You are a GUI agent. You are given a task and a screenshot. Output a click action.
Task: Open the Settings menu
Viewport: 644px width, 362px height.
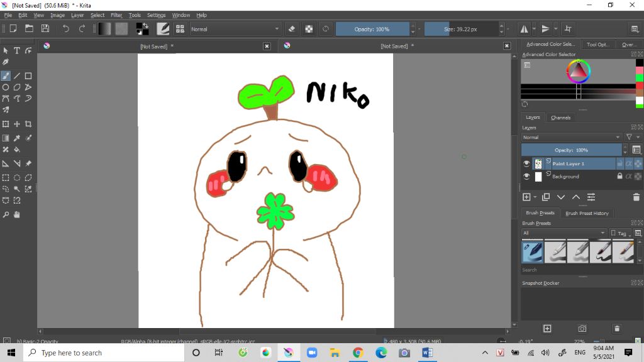pos(156,15)
